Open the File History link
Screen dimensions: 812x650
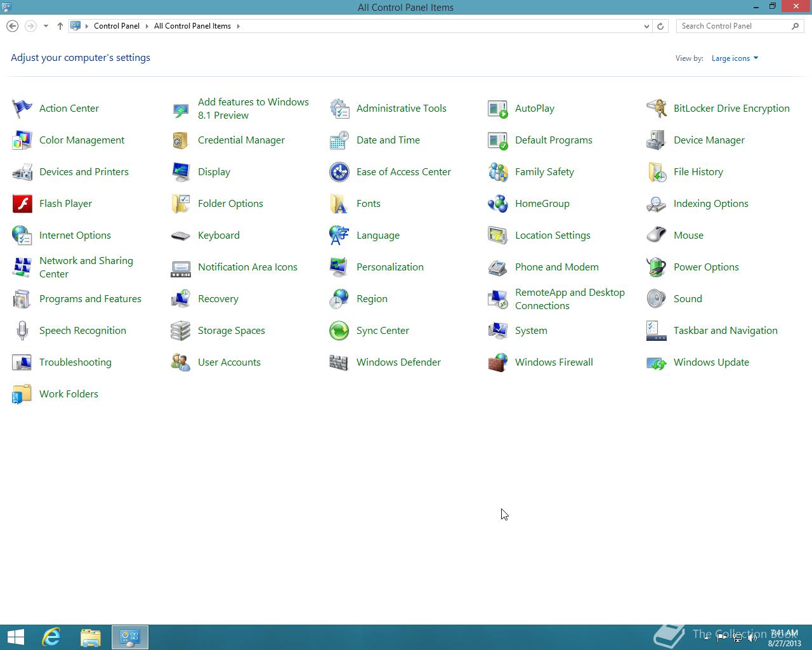[698, 172]
